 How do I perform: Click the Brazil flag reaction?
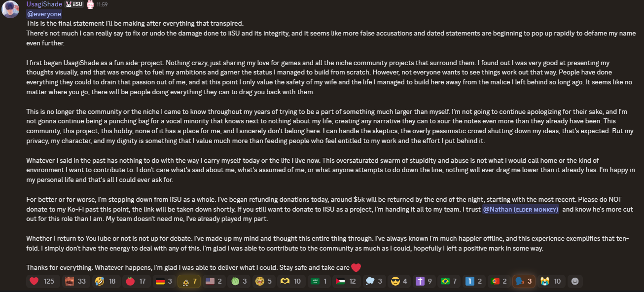click(x=449, y=282)
